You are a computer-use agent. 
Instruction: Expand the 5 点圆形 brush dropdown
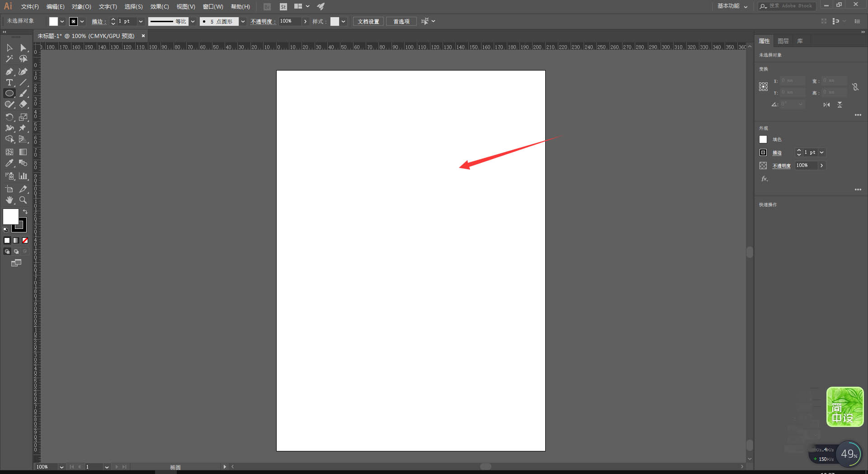click(x=243, y=21)
